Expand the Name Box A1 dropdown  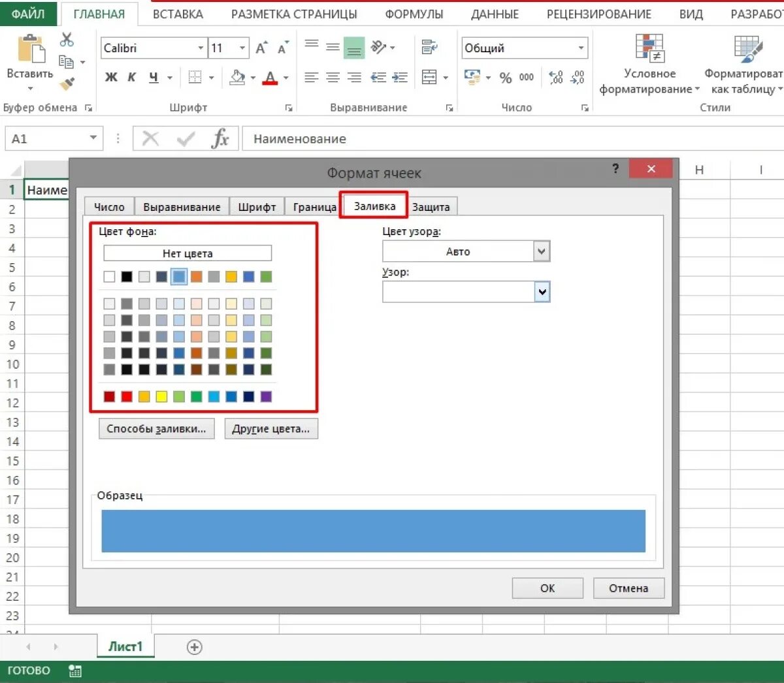(93, 138)
